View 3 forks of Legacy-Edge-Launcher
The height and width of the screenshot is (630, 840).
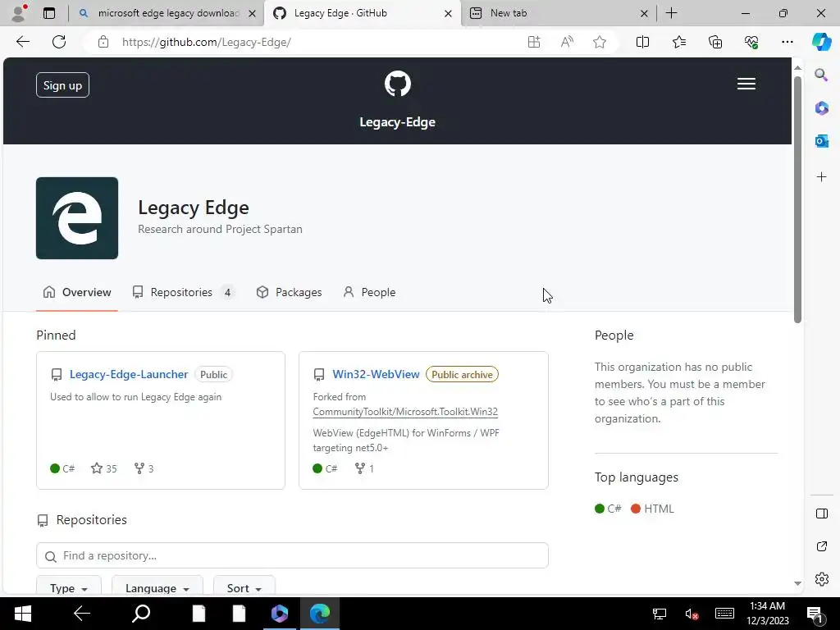click(x=144, y=468)
